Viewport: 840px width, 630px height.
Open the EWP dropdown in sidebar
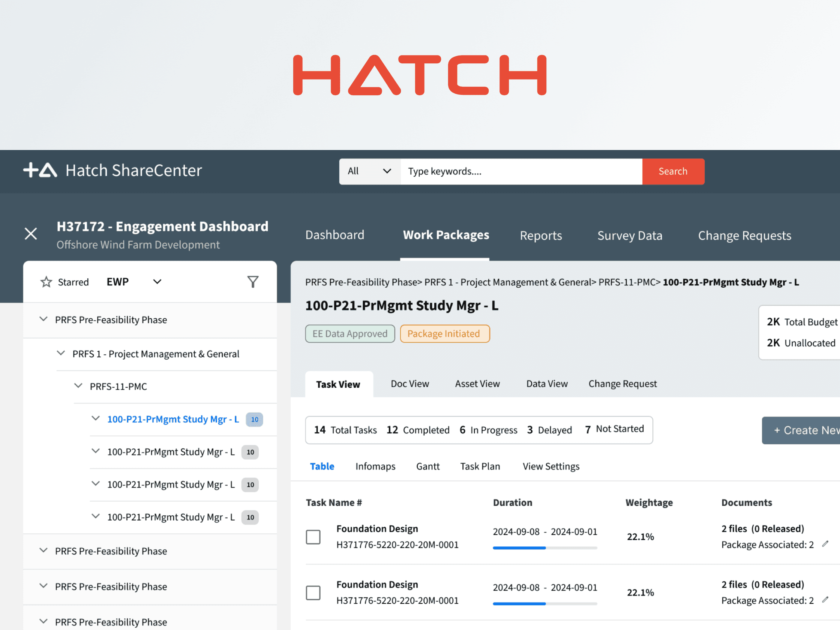[134, 282]
